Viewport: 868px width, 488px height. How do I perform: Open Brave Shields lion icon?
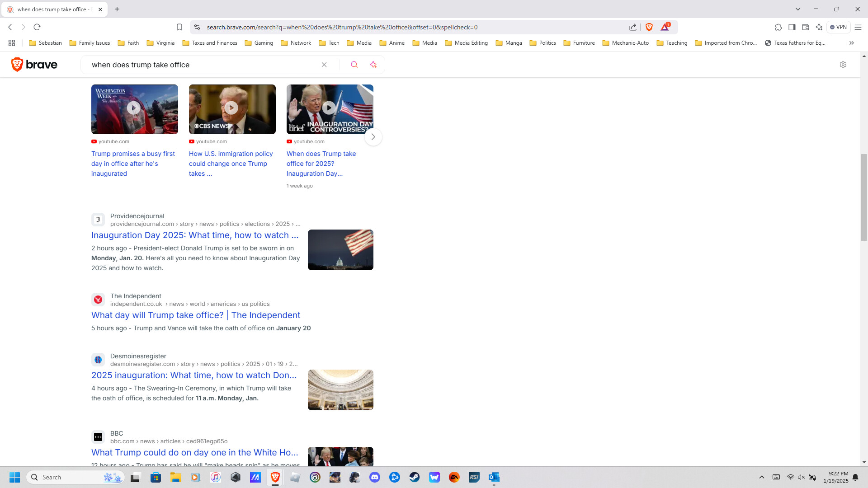(649, 27)
